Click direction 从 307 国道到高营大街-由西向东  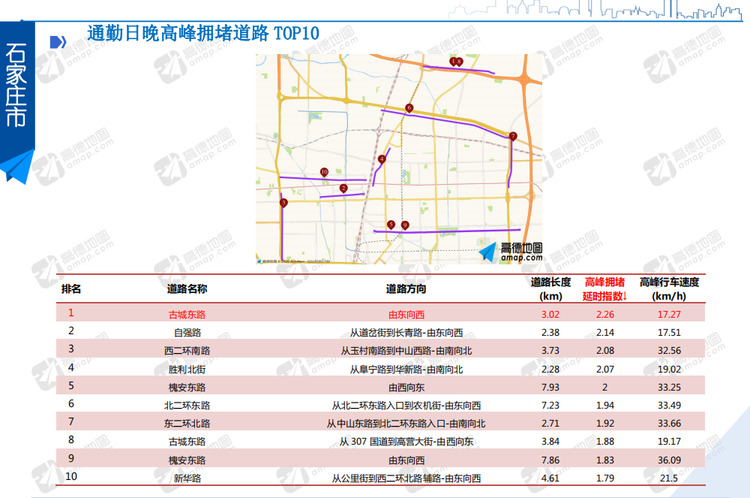406,442
